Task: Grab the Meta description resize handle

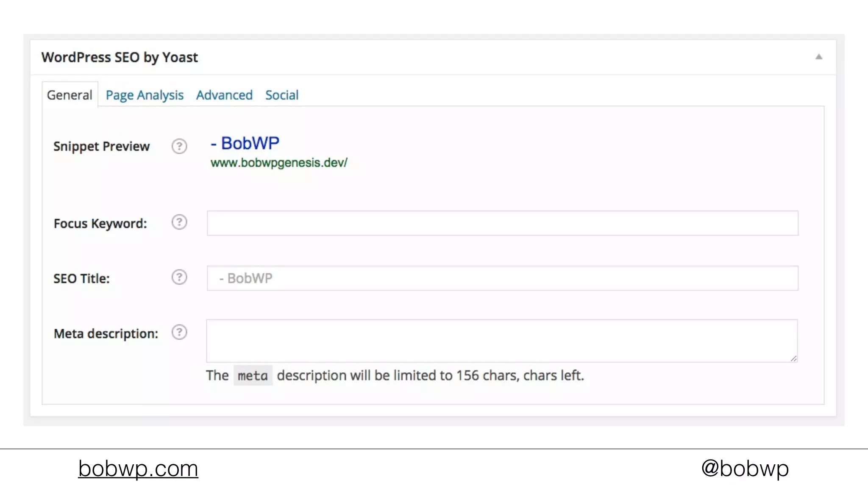Action: tap(793, 358)
